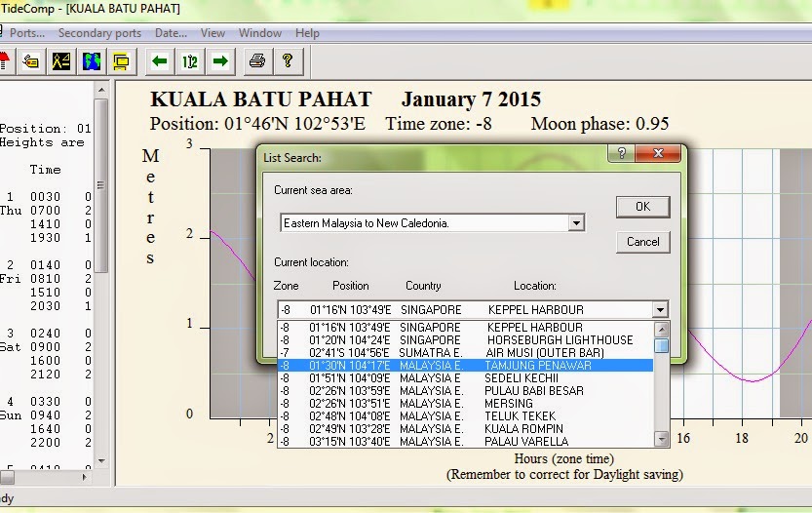Viewport: 812px width, 513px height.
Task: Go to previous day with green left arrow
Action: coord(160,61)
